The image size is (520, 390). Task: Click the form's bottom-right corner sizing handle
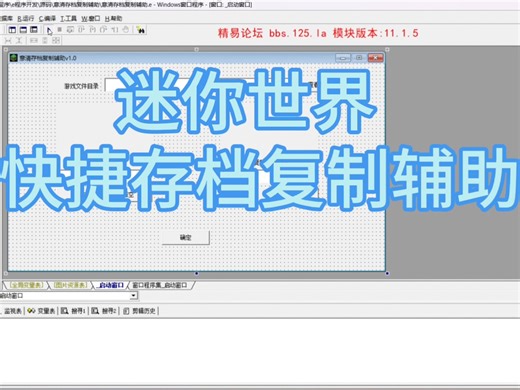pos(387,274)
